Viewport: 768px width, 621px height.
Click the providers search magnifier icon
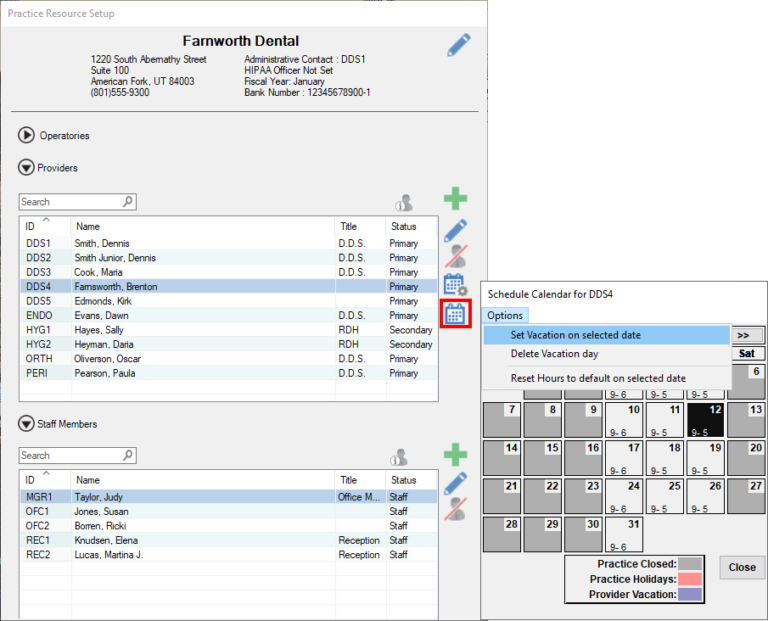[x=128, y=201]
